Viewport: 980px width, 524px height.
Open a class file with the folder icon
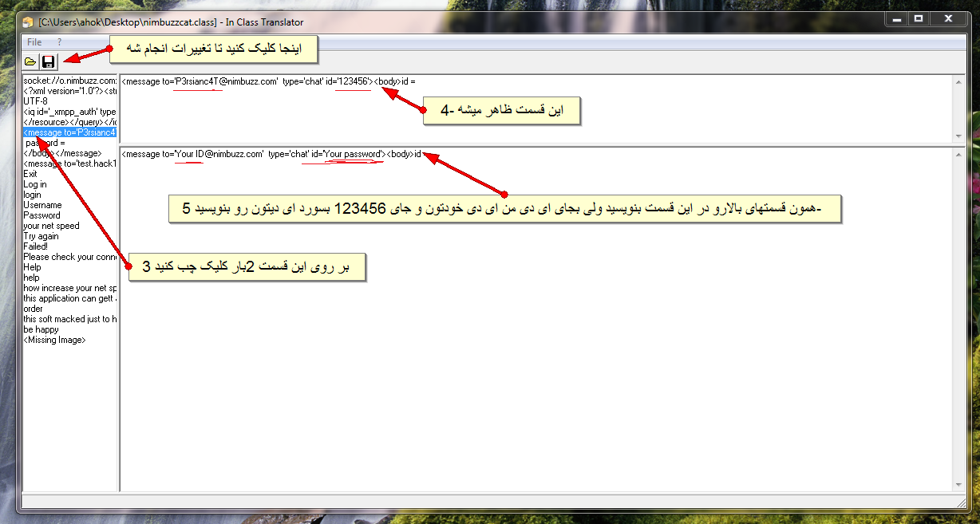[x=30, y=61]
